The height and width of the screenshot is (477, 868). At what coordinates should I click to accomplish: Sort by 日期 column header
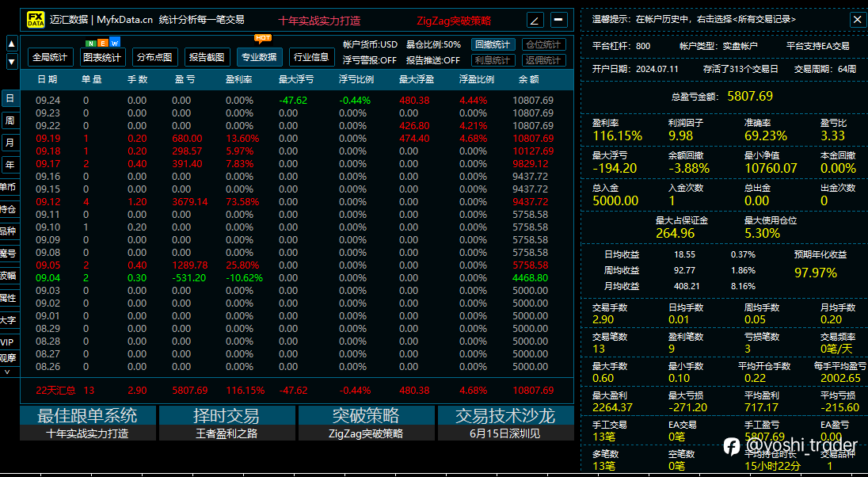point(48,79)
